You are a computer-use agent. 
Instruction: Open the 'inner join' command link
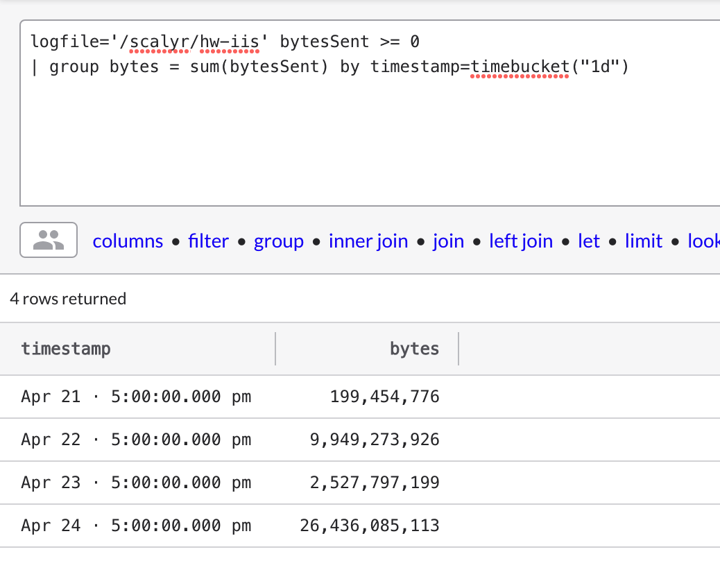pos(368,241)
